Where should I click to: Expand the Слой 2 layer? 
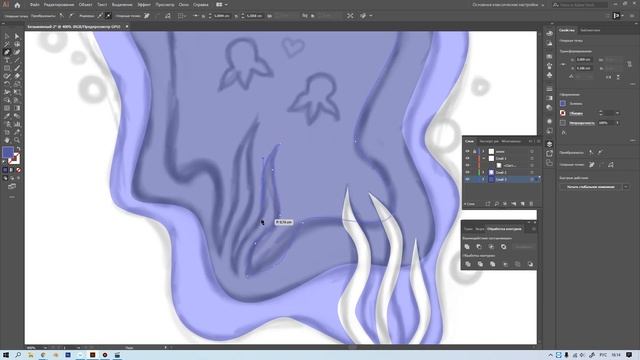(x=483, y=172)
